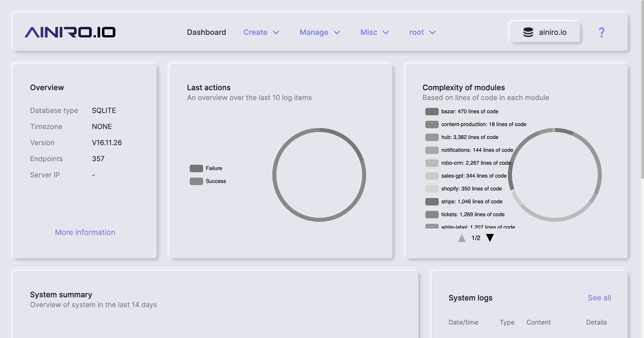Toggle the Success legend item
This screenshot has height=338, width=644.
[215, 181]
